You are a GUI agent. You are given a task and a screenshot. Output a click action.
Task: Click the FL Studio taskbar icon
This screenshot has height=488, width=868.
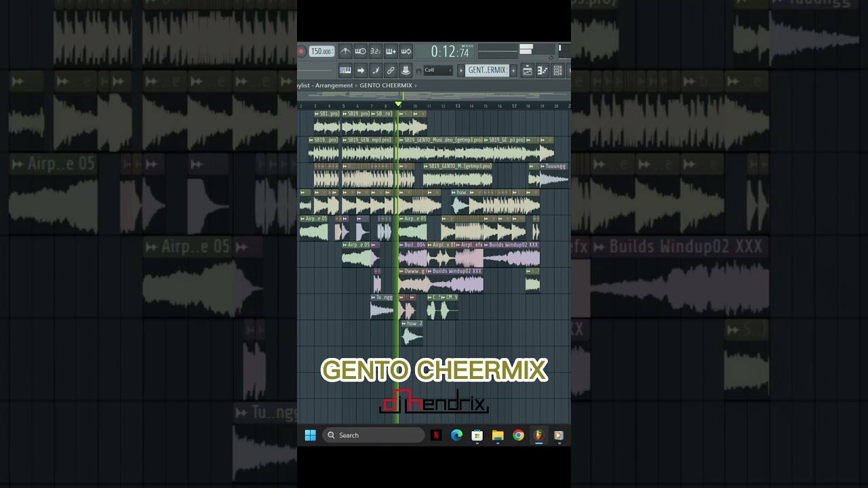538,435
